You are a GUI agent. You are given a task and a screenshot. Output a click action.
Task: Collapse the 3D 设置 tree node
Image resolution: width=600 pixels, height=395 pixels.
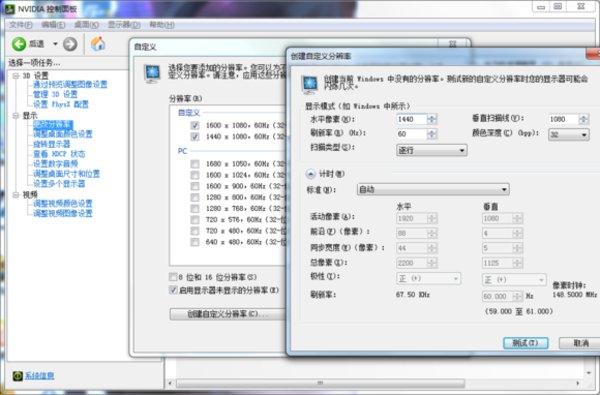click(16, 76)
